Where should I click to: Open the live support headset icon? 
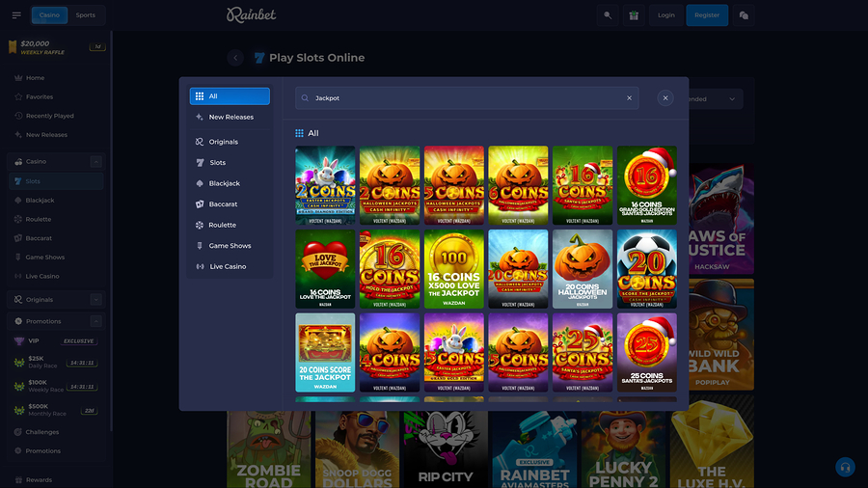[x=845, y=468]
